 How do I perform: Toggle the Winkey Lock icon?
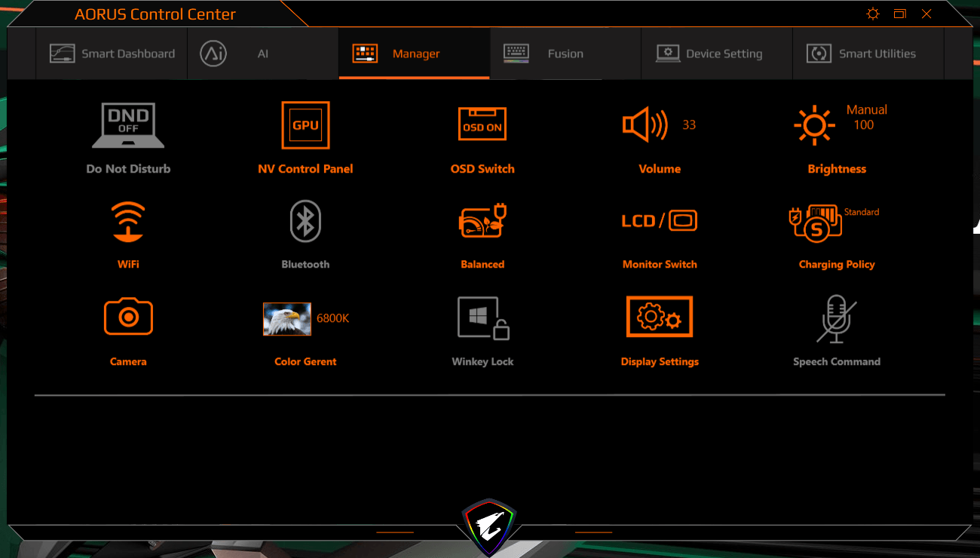coord(483,317)
